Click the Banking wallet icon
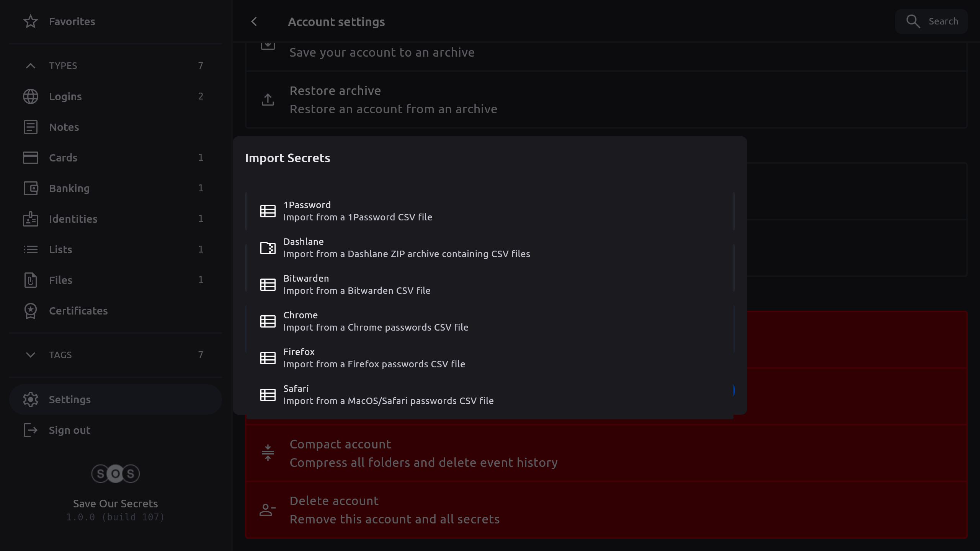Screen dimensions: 980x551 [31, 188]
